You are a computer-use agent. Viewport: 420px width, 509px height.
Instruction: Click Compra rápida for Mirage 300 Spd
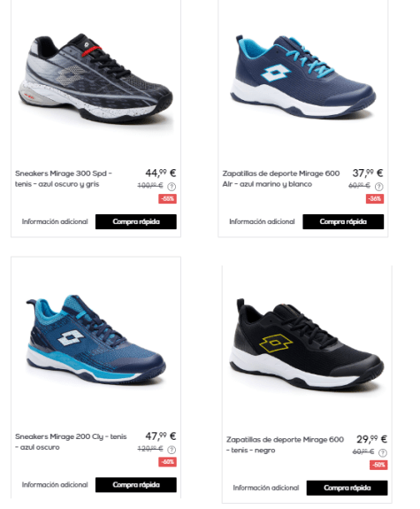(136, 221)
